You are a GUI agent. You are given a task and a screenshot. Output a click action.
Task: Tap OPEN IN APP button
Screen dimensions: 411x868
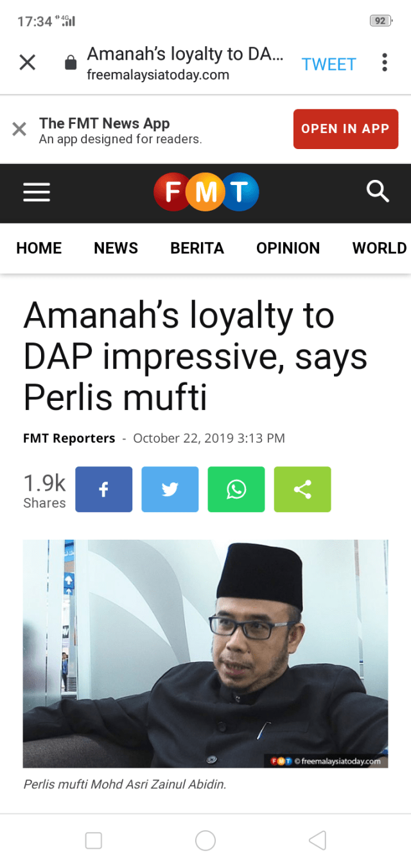[x=345, y=129]
